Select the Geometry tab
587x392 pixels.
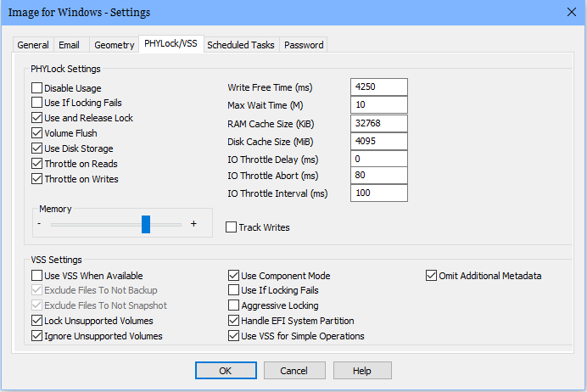click(115, 45)
